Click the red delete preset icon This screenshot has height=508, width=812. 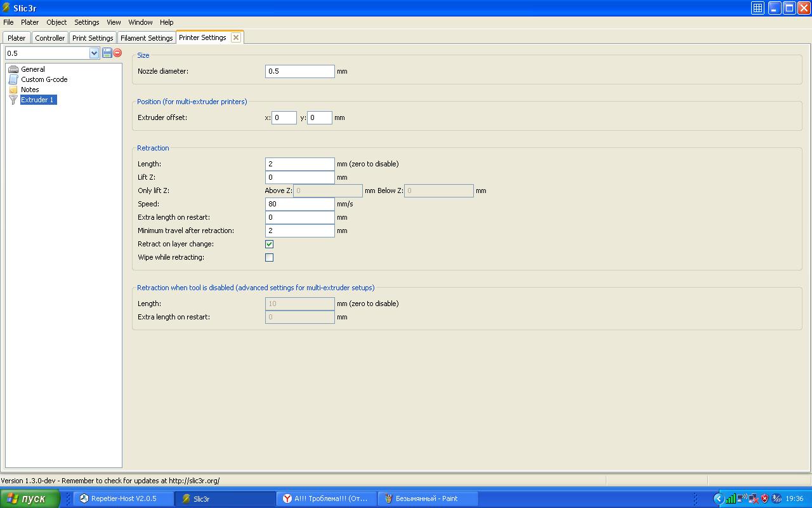coord(117,53)
